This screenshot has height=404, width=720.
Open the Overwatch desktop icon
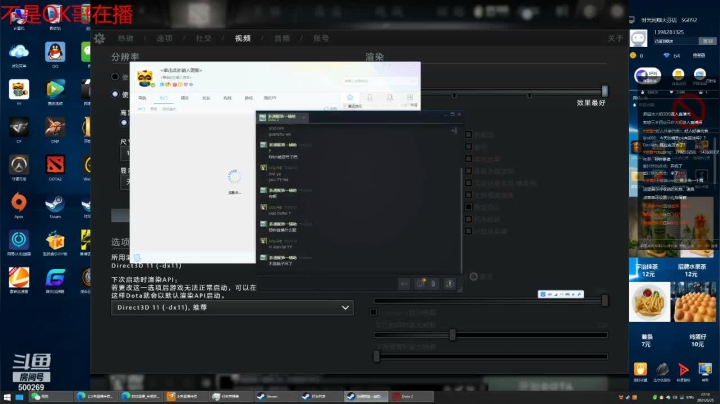19,164
